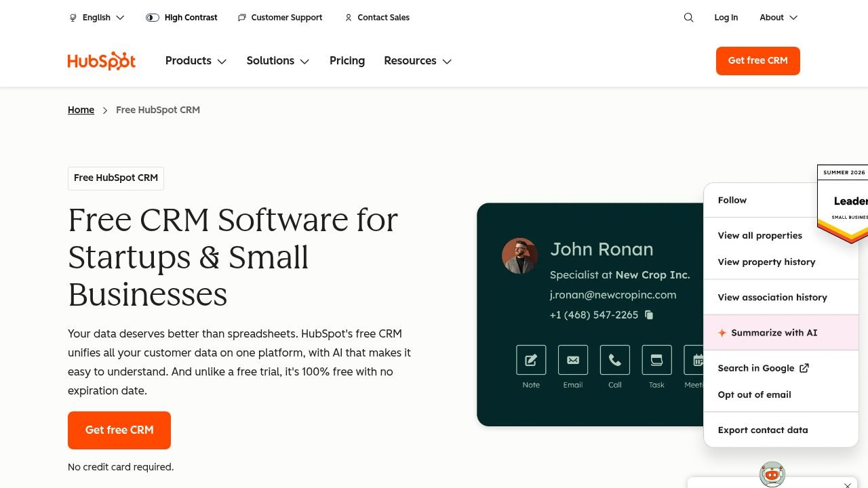The height and width of the screenshot is (488, 868).
Task: Click the Customer Support chat icon
Action: point(242,18)
